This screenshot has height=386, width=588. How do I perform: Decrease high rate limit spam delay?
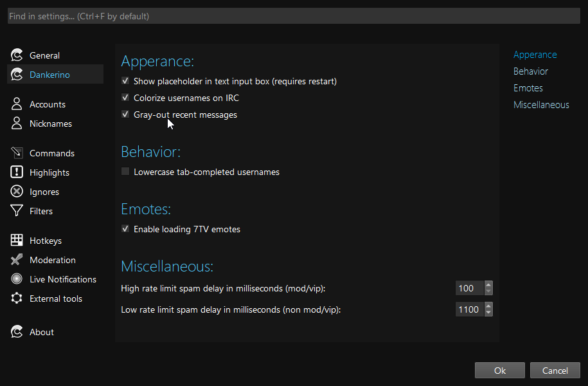(488, 291)
